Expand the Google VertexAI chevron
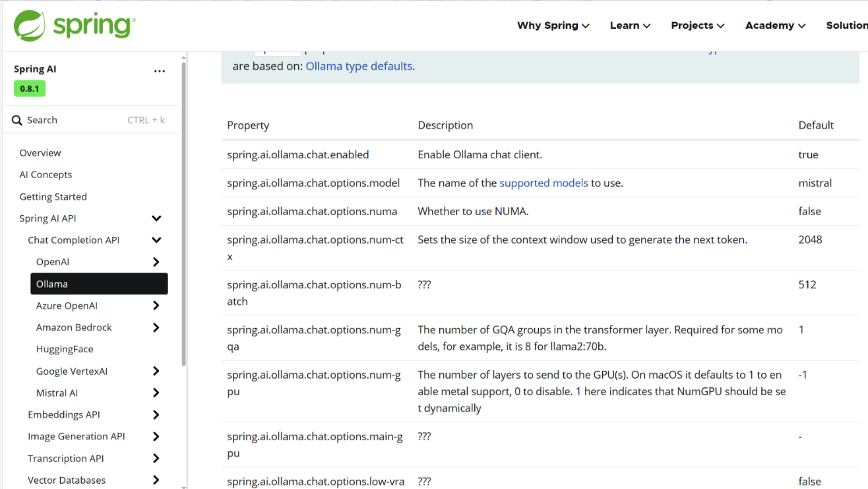The image size is (868, 489). tap(156, 371)
